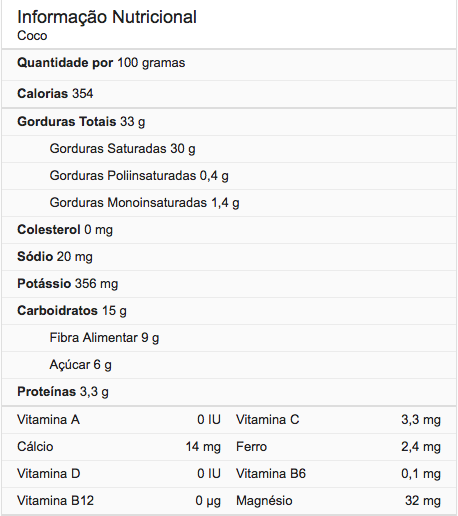Image resolution: width=458 pixels, height=516 pixels.
Task: Select the Magnésio 32 mg value
Action: pos(423,501)
